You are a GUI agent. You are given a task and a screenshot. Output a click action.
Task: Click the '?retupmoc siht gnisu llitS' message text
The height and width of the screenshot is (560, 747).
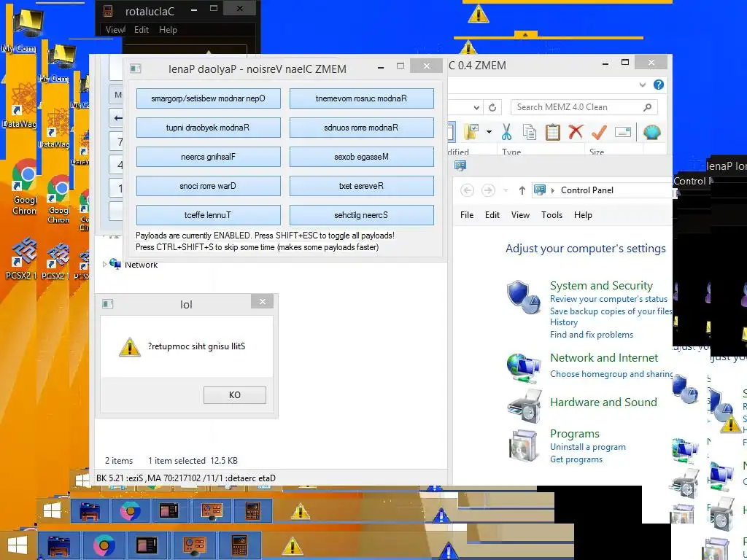197,346
